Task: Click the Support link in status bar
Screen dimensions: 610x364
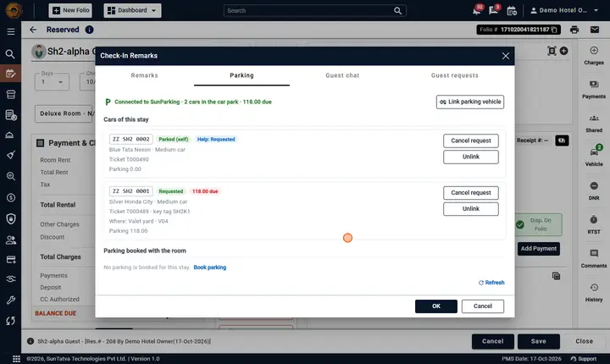Action: point(584,359)
